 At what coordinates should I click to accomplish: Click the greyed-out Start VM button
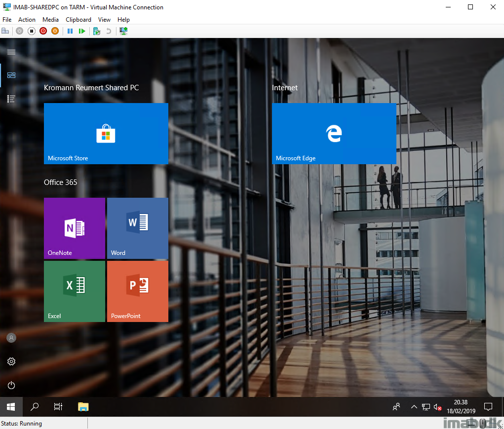(x=20, y=31)
